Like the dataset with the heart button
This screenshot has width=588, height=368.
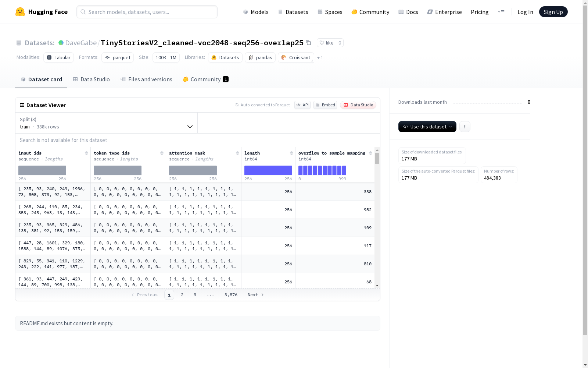[326, 43]
